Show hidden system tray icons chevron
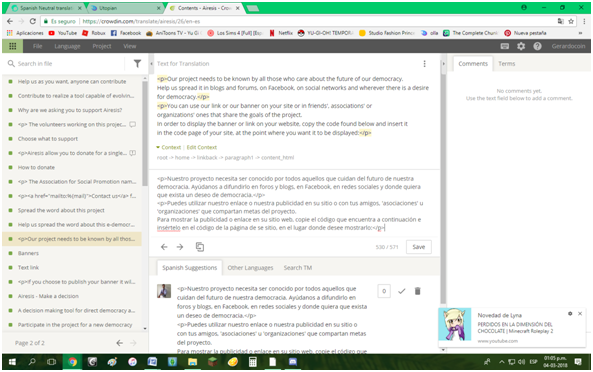 501,362
